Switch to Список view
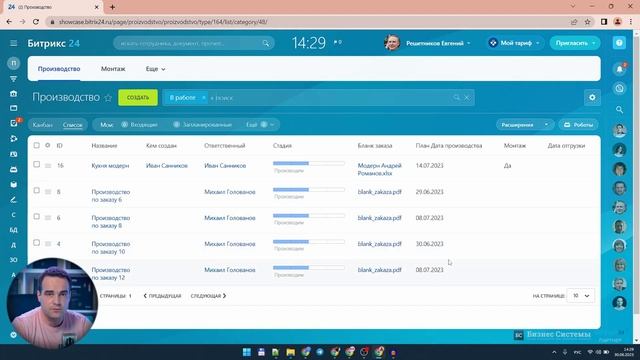 click(73, 125)
